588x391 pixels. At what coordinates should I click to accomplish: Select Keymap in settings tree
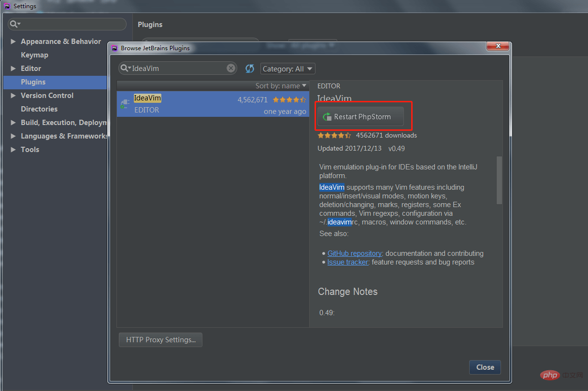pyautogui.click(x=34, y=55)
